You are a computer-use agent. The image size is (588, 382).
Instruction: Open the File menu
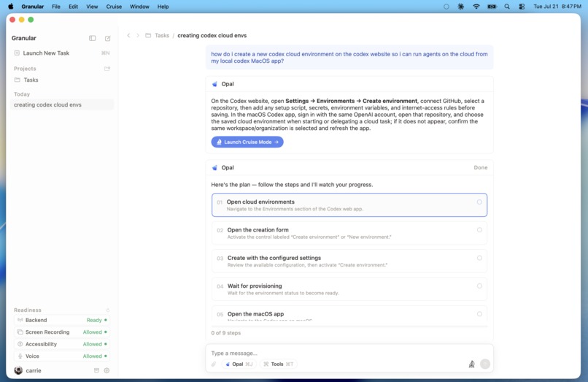click(56, 7)
